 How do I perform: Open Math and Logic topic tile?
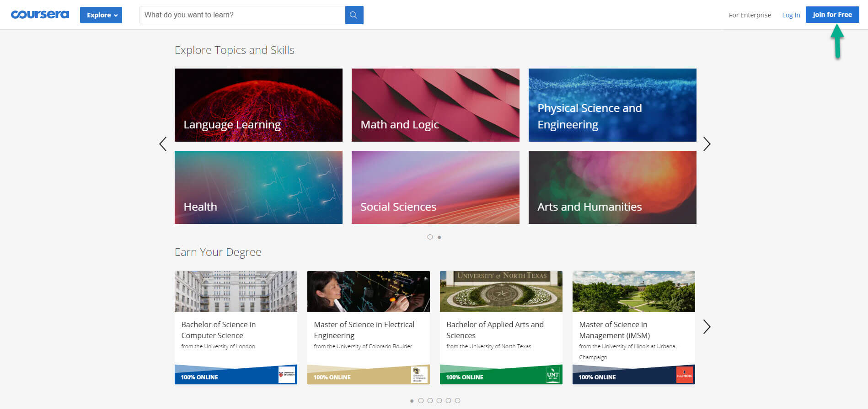pos(435,105)
